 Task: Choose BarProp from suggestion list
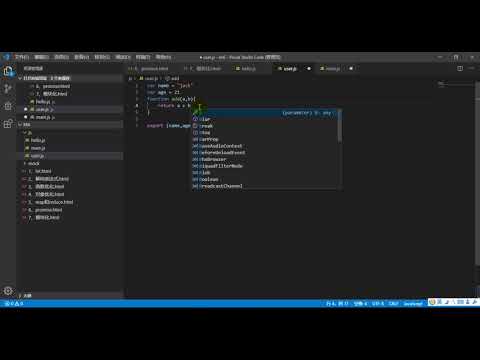click(265, 139)
